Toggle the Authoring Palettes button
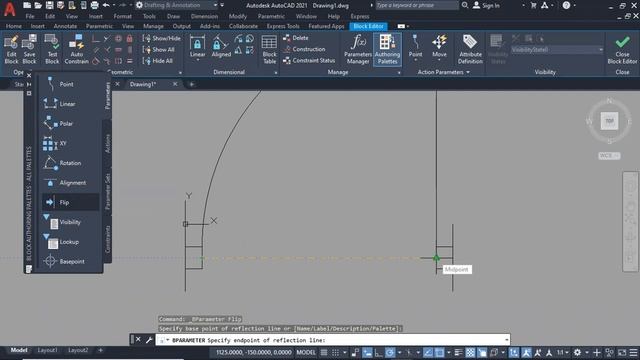Viewport: 640px width, 360px height. tap(387, 49)
